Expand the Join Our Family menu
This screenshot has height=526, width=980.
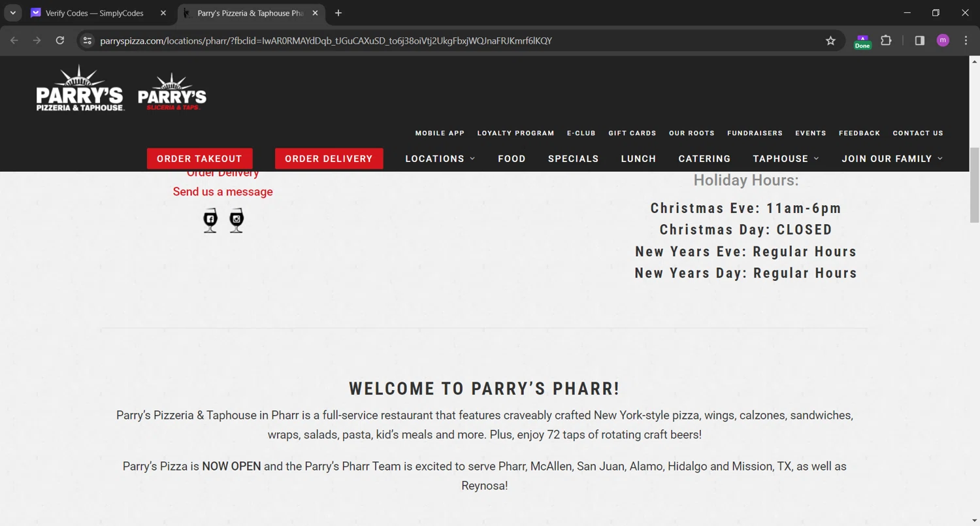(892, 159)
